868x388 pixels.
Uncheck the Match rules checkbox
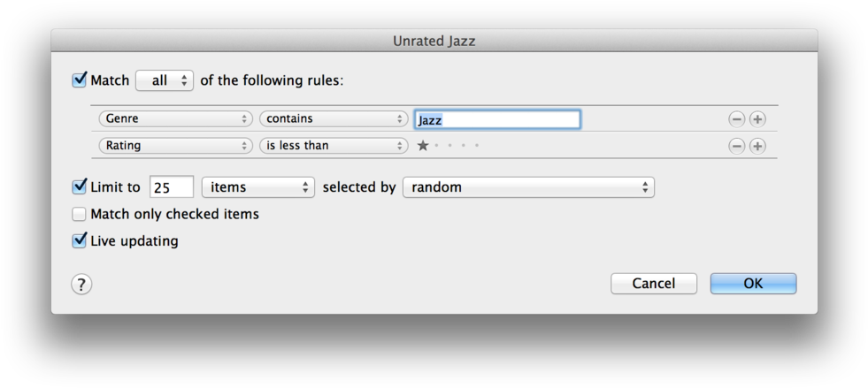coord(80,80)
